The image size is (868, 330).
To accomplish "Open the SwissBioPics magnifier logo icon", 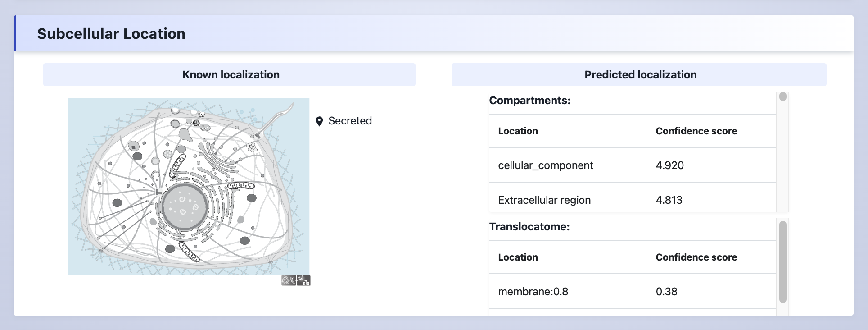I will pyautogui.click(x=288, y=281).
